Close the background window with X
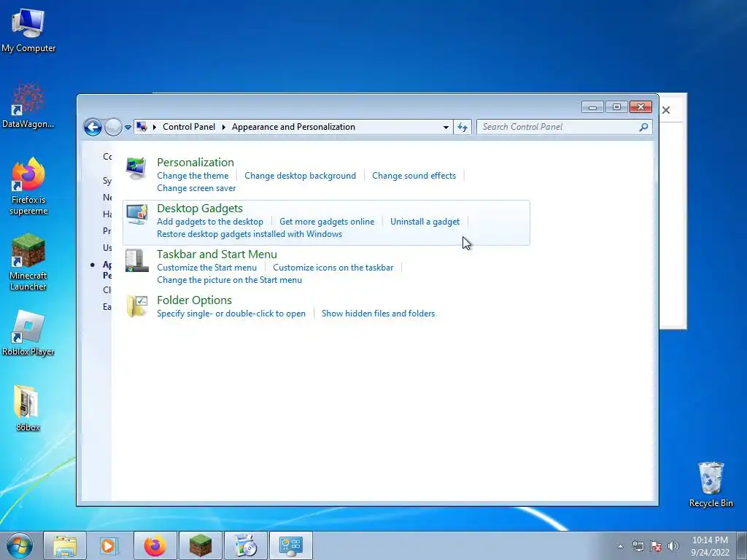This screenshot has height=560, width=747. 666,111
